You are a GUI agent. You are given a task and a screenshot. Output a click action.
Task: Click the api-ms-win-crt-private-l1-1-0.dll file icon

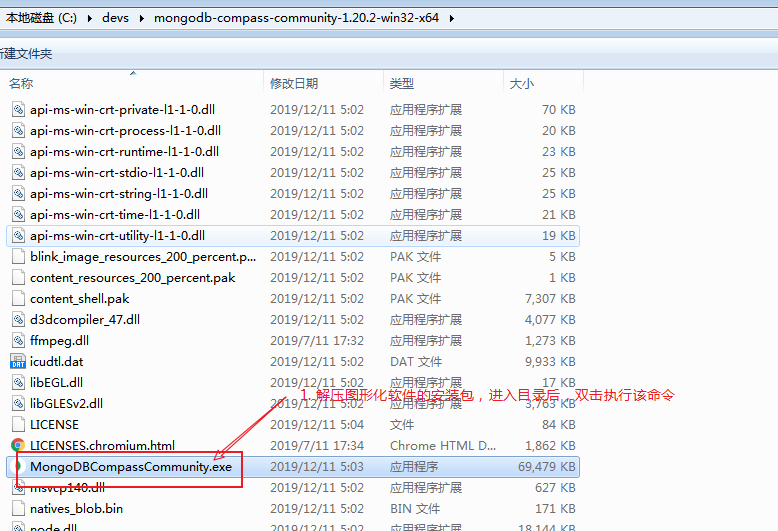[x=18, y=110]
